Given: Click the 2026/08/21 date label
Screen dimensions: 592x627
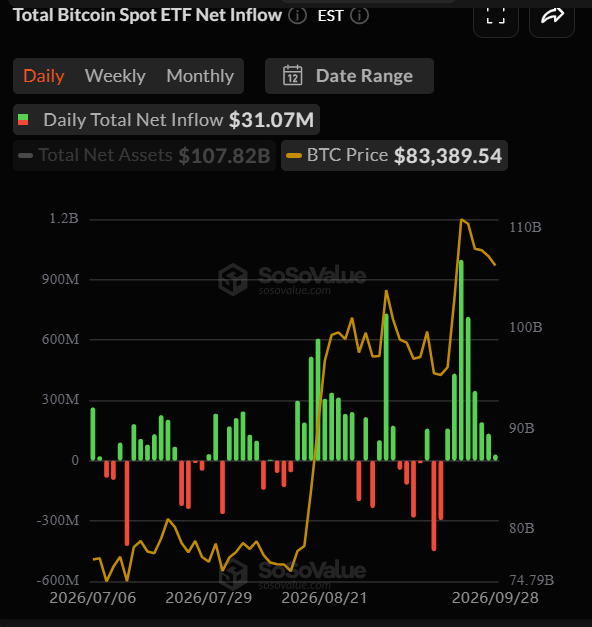Looking at the screenshot, I should 324,598.
